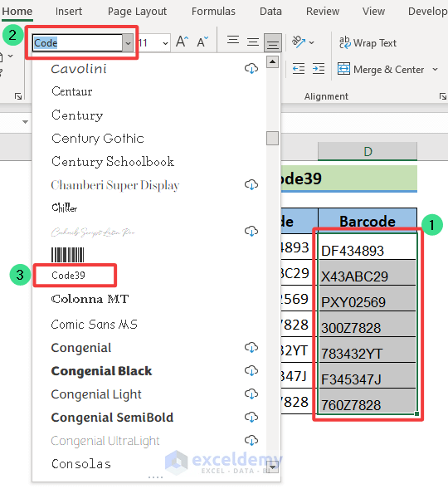The width and height of the screenshot is (448, 489).
Task: Click Decrease Indent icon
Action: [299, 69]
